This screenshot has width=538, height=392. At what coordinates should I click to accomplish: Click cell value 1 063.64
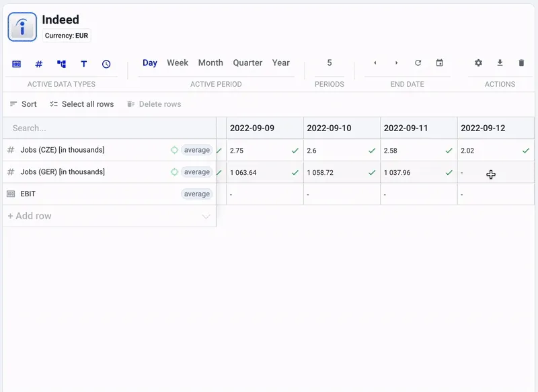(x=243, y=173)
